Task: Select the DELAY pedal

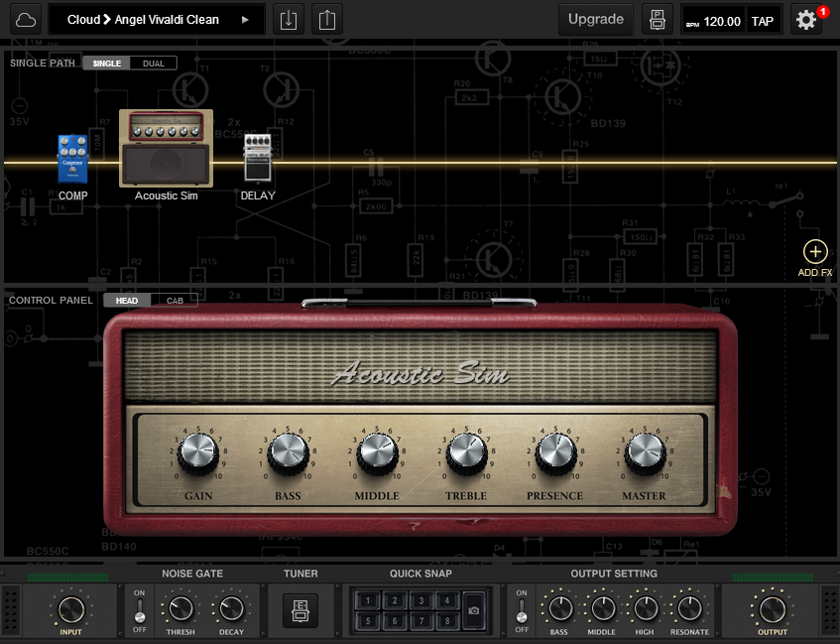Action: point(258,157)
